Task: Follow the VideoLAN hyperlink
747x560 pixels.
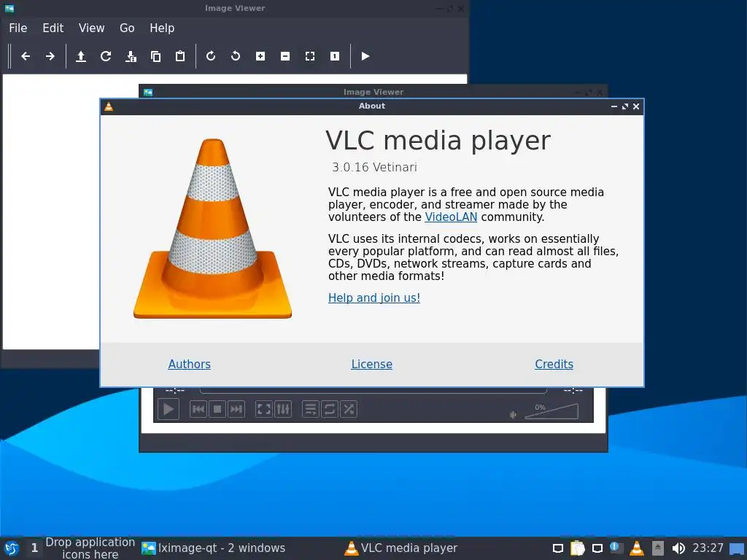Action: 451,217
